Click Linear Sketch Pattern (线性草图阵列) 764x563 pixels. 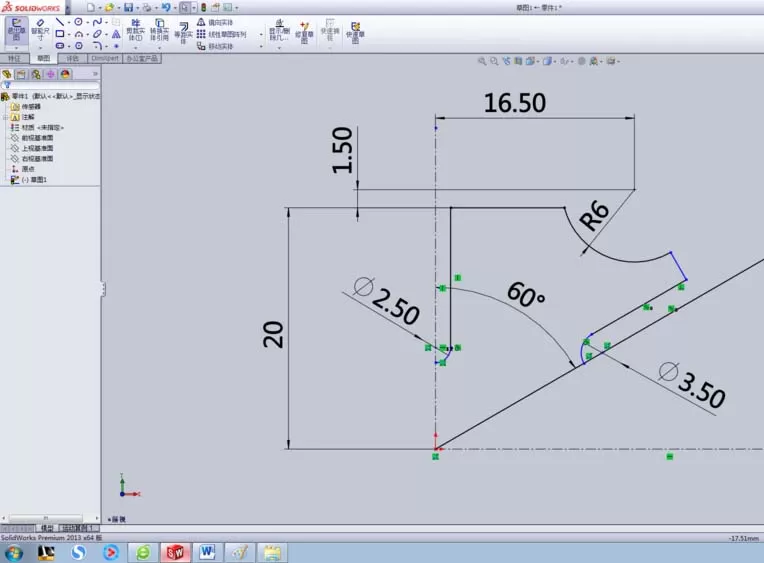point(222,34)
